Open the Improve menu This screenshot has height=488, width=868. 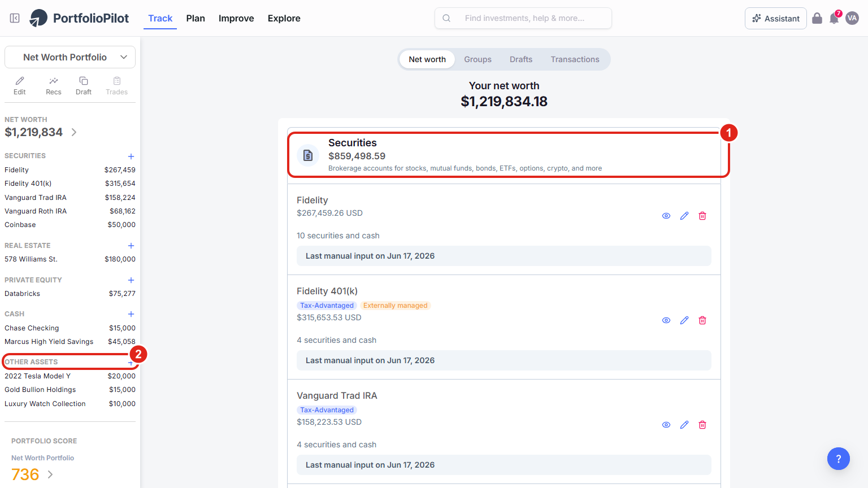[x=236, y=18]
